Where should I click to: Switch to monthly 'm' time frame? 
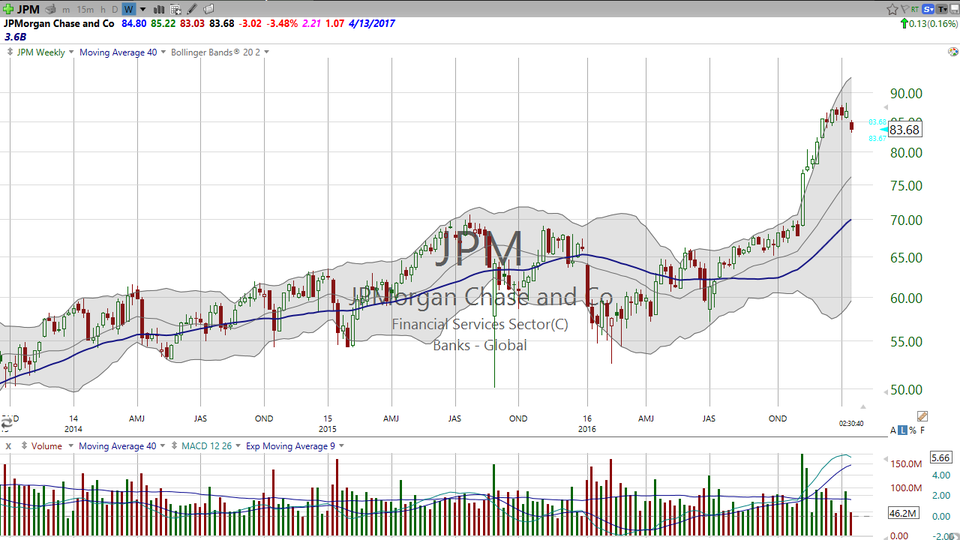(x=66, y=9)
